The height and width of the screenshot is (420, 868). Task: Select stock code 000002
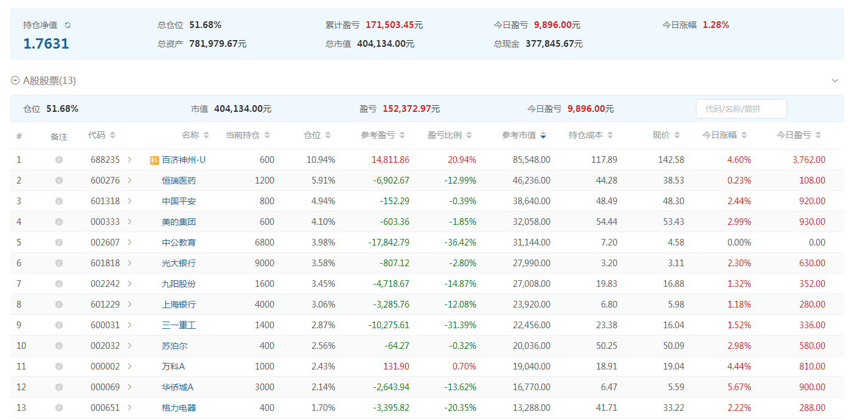click(105, 367)
